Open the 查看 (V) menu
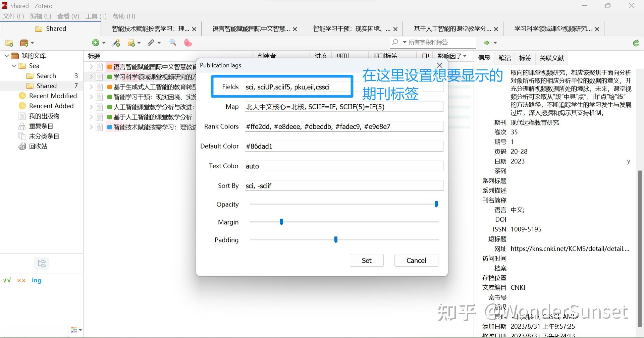This screenshot has width=644, height=338. pyautogui.click(x=68, y=16)
